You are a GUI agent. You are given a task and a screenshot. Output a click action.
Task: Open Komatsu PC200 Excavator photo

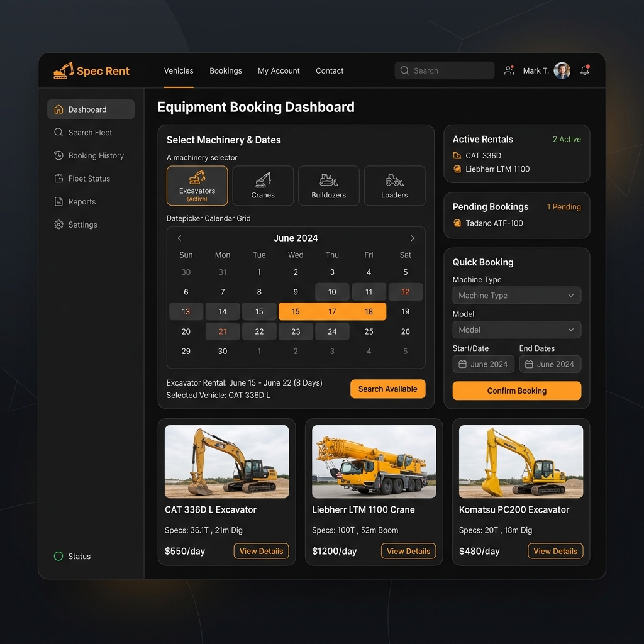click(x=521, y=462)
